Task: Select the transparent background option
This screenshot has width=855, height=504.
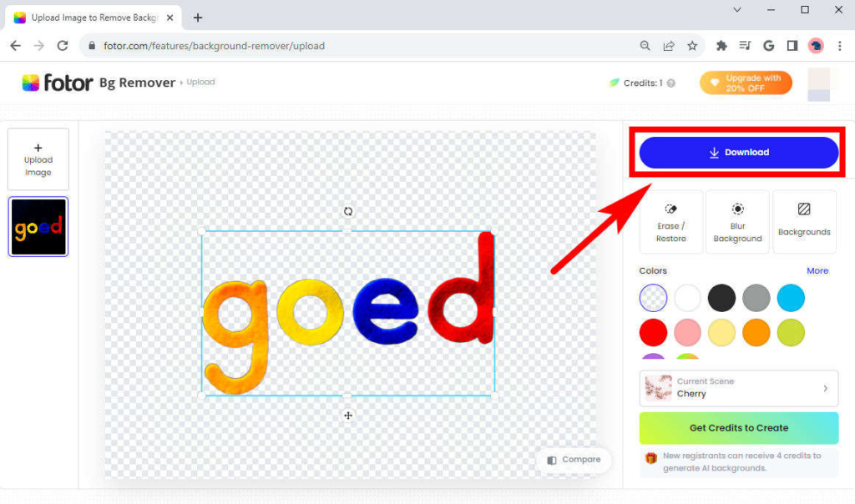Action: (x=653, y=297)
